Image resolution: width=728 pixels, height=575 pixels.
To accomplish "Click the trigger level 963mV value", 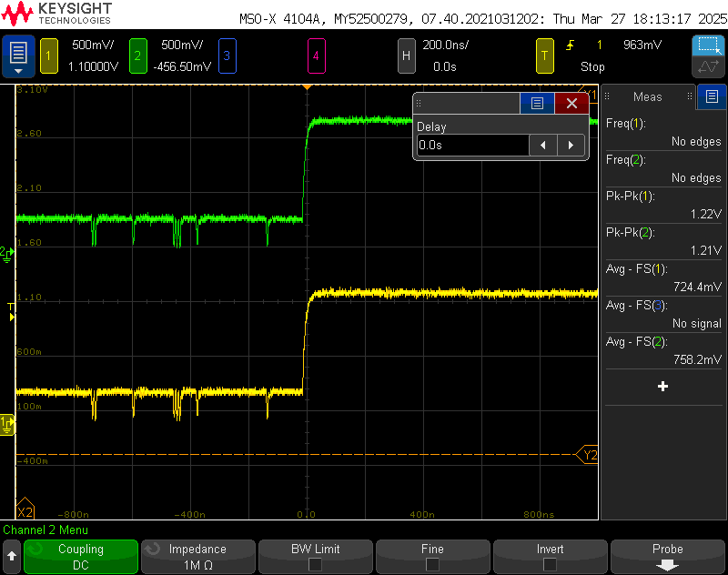I will (x=642, y=45).
